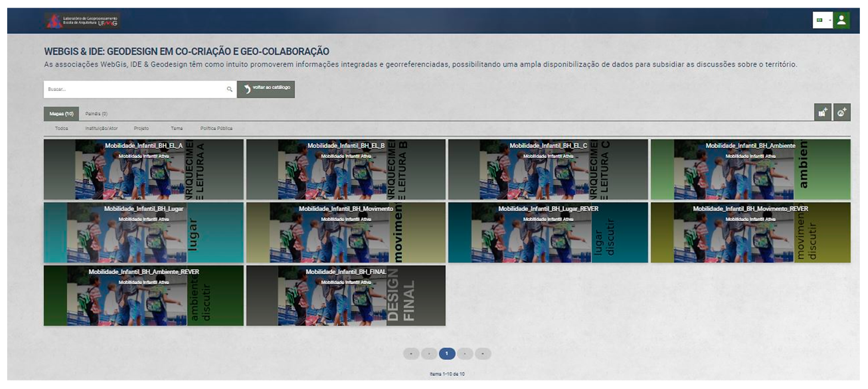Click the add new map icon
Viewport: 868px width, 389px height.
pyautogui.click(x=822, y=112)
